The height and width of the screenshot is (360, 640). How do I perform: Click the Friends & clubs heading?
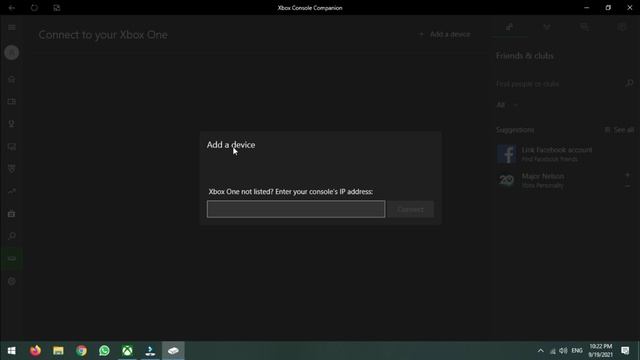click(524, 56)
